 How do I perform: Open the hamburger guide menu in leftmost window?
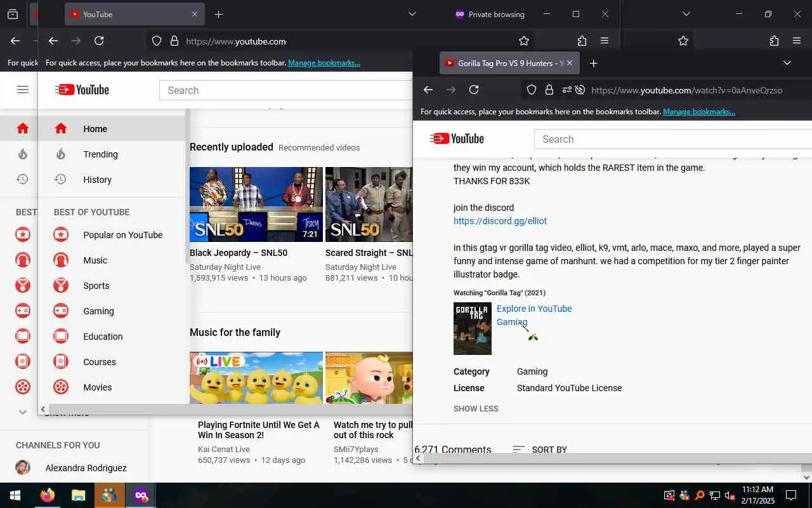tap(23, 90)
